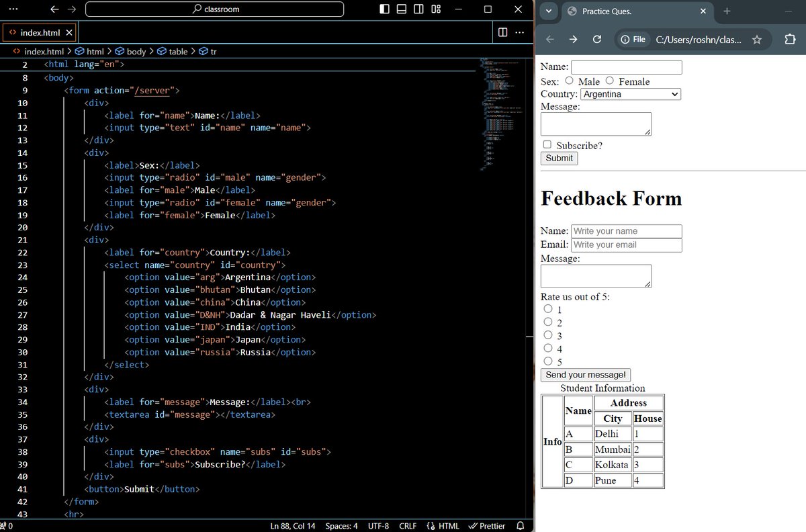Select rating radio button 2
The width and height of the screenshot is (806, 532).
[548, 322]
